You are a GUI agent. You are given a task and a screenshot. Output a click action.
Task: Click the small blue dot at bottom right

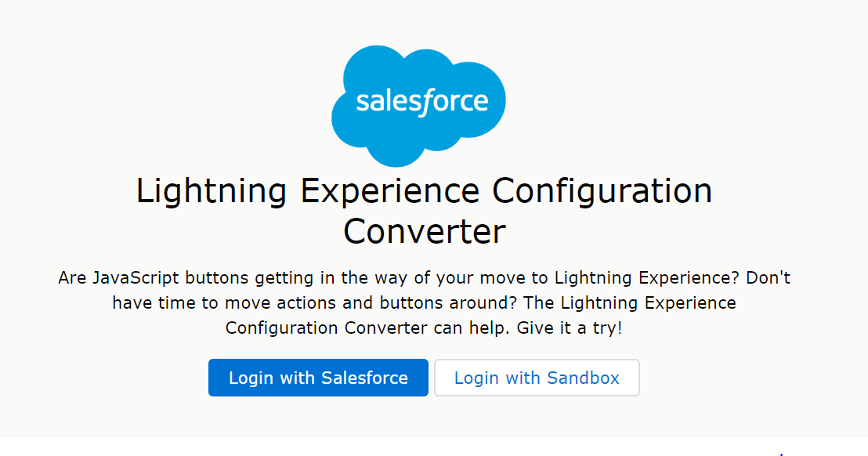(781, 454)
